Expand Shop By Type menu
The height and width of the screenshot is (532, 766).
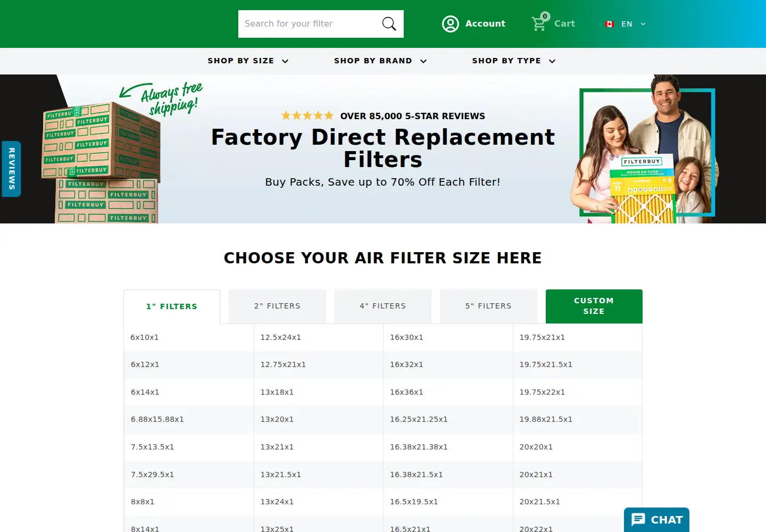click(x=514, y=61)
